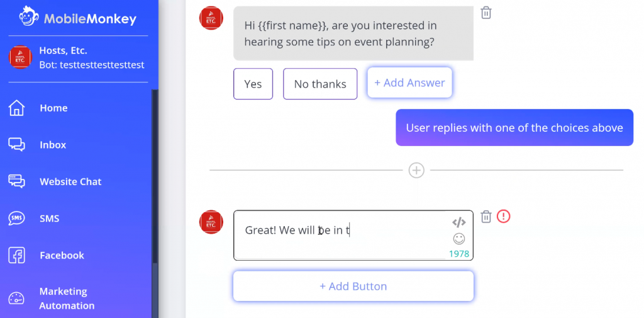Delete the 'Great! We will be in t' message
Viewport: 644px width, 318px height.
pos(486,217)
